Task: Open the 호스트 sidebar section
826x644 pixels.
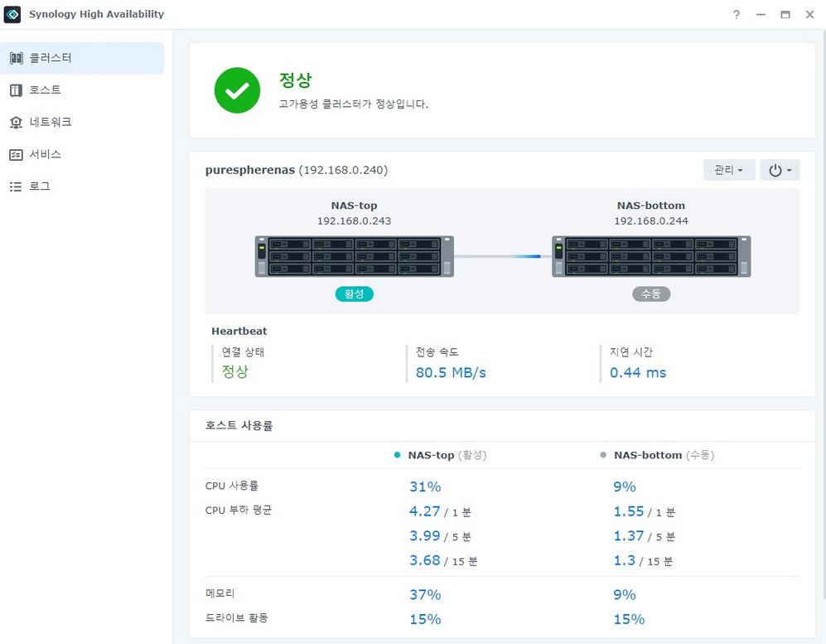Action: point(82,90)
